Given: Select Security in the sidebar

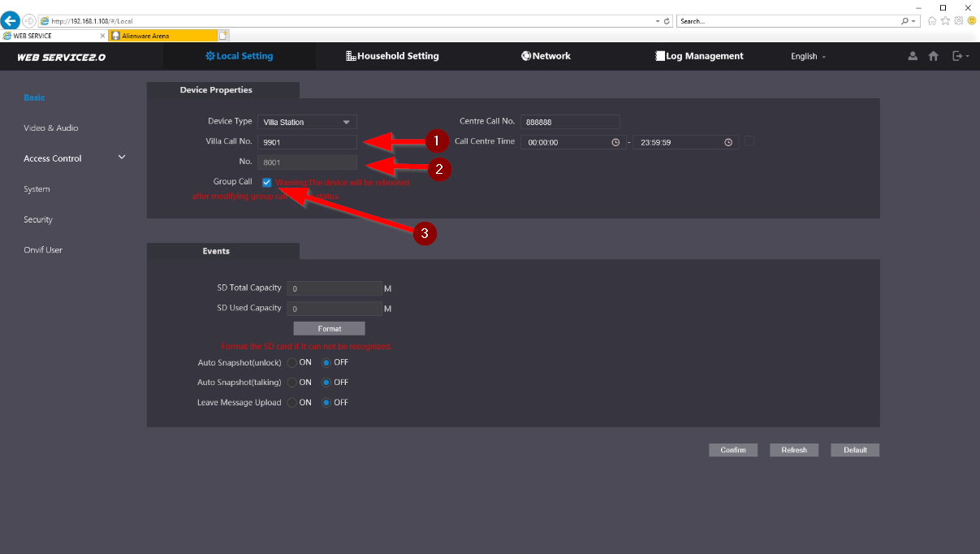Looking at the screenshot, I should (38, 219).
